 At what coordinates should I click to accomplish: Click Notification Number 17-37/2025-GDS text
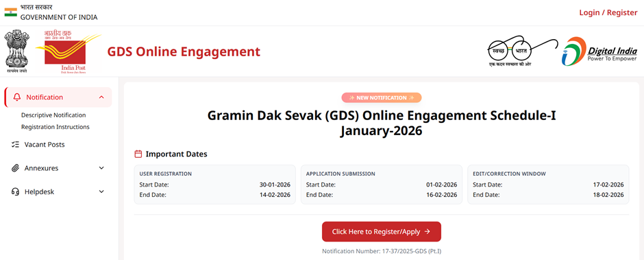382,251
